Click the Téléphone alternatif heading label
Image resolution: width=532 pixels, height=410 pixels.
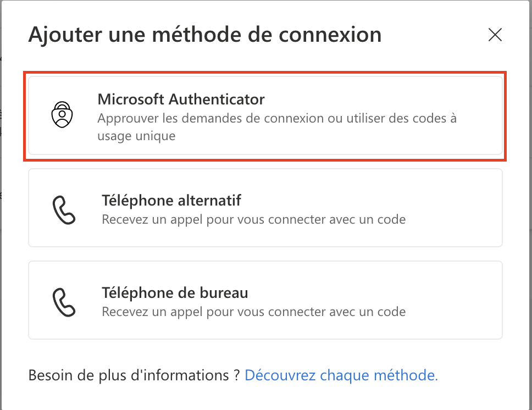(171, 200)
